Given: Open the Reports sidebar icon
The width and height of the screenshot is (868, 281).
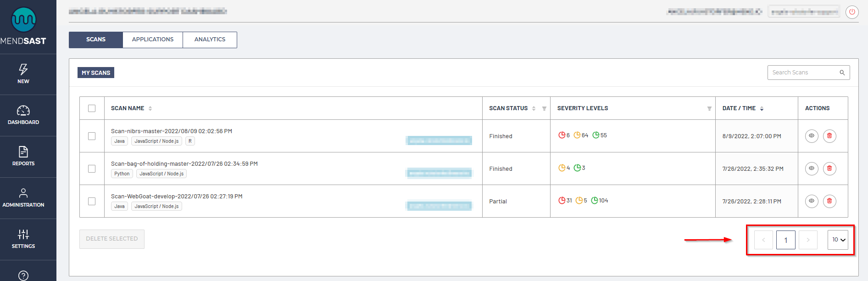Looking at the screenshot, I should [x=23, y=152].
